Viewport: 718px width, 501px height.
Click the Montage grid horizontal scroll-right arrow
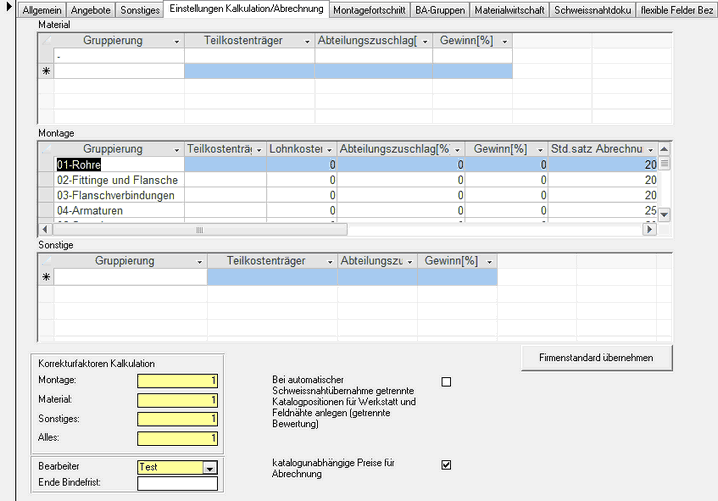tap(650, 229)
